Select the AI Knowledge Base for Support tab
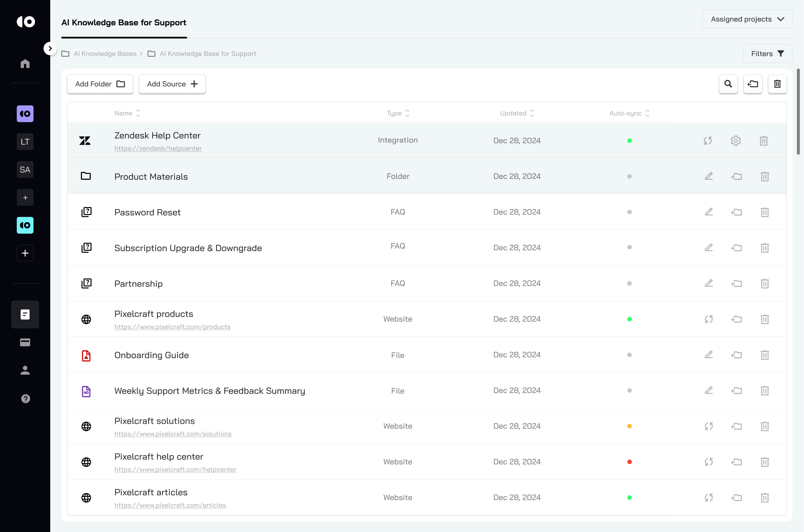804x532 pixels. (x=124, y=23)
